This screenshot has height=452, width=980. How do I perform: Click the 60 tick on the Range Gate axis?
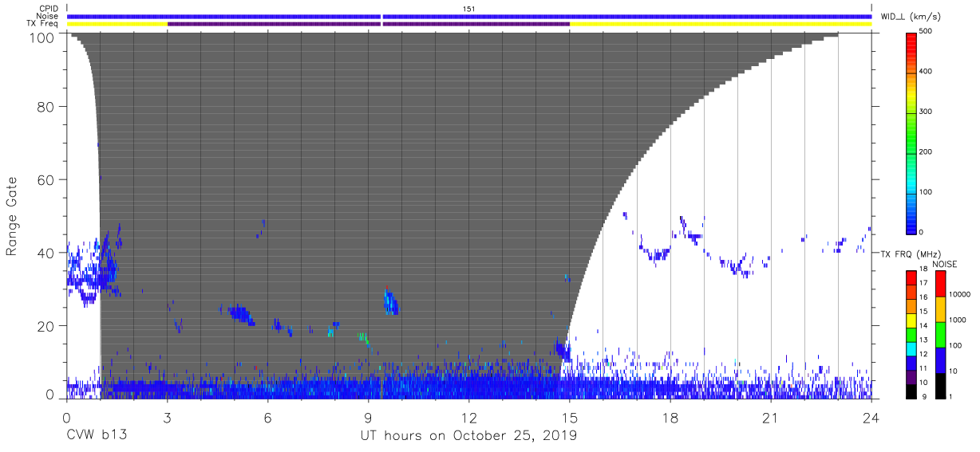(x=46, y=179)
